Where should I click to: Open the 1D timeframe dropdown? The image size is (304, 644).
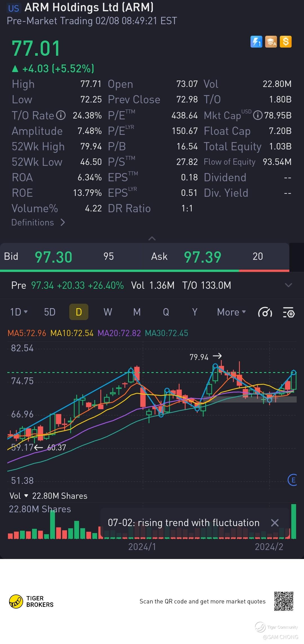coord(19,312)
